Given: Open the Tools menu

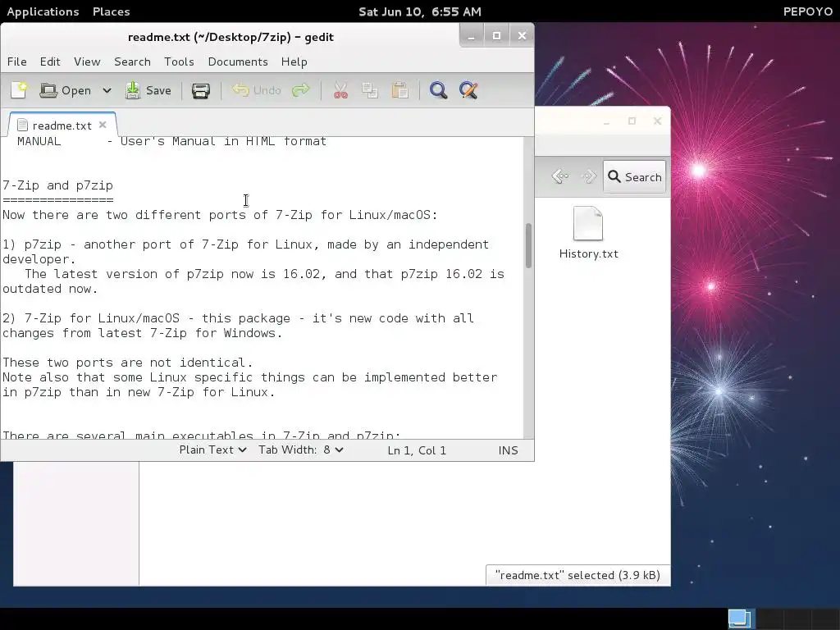Looking at the screenshot, I should (x=179, y=62).
